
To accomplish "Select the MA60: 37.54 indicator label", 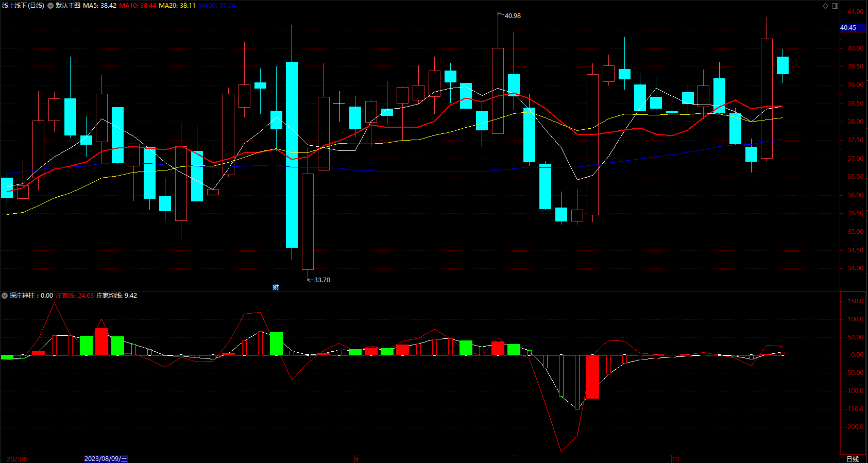I will (217, 6).
